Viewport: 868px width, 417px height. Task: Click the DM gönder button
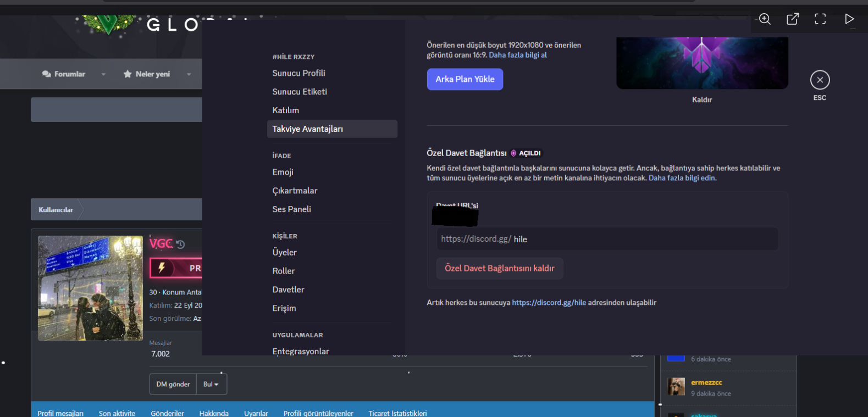pyautogui.click(x=173, y=384)
